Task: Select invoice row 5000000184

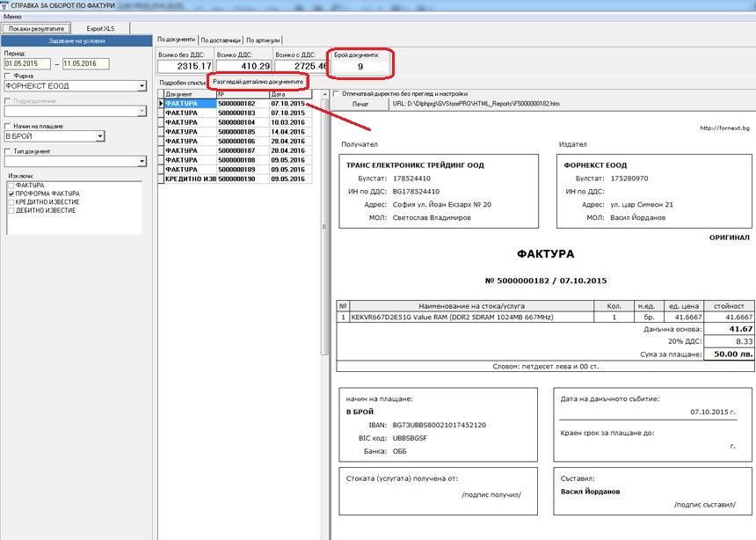Action: pos(236,122)
